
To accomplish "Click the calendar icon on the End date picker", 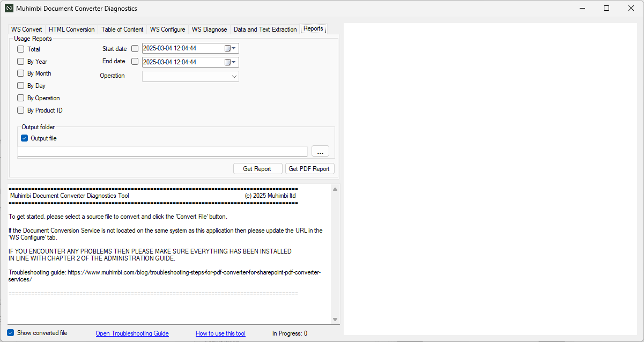I will (227, 61).
